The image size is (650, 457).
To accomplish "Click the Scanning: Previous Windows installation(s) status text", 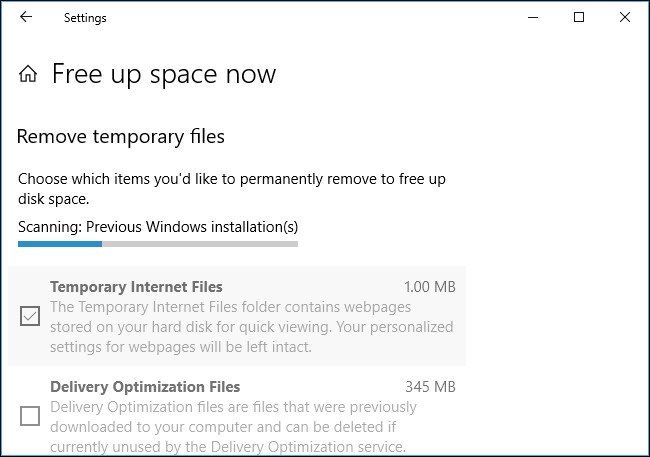I will pyautogui.click(x=158, y=227).
